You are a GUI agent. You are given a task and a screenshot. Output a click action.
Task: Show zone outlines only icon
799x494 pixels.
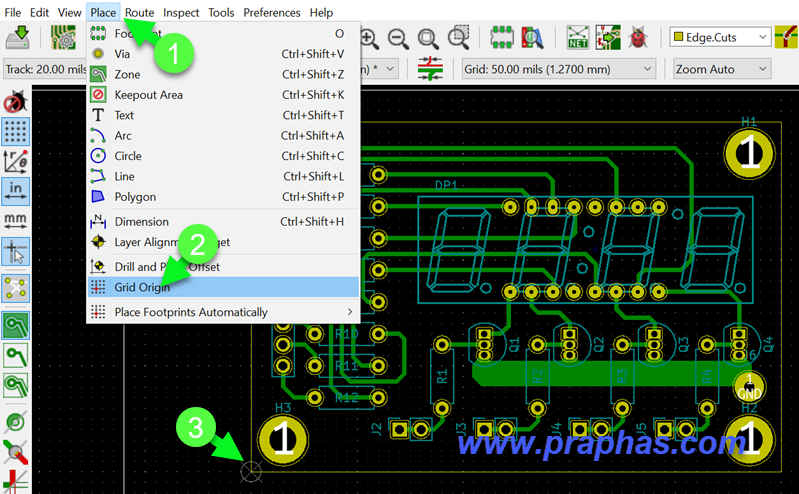point(16,355)
